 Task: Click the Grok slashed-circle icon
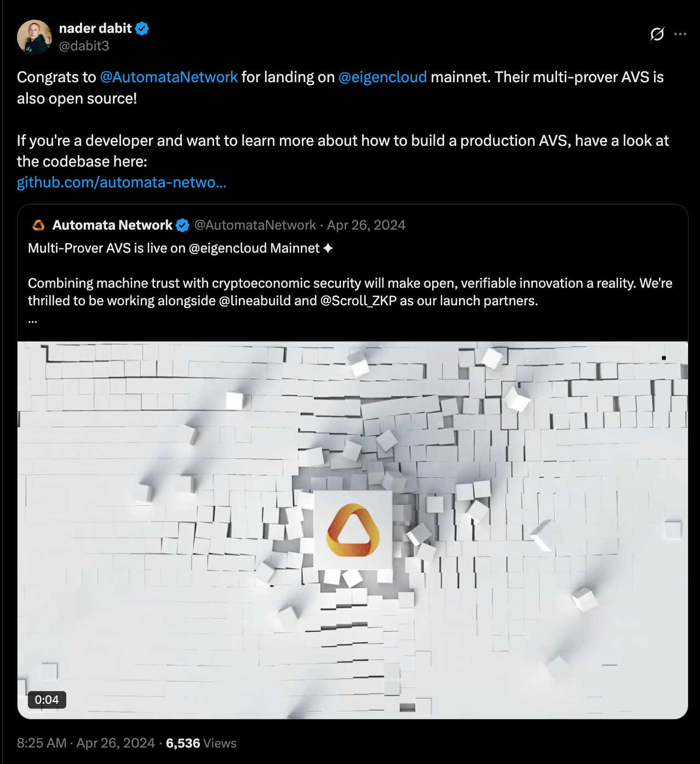(x=657, y=34)
